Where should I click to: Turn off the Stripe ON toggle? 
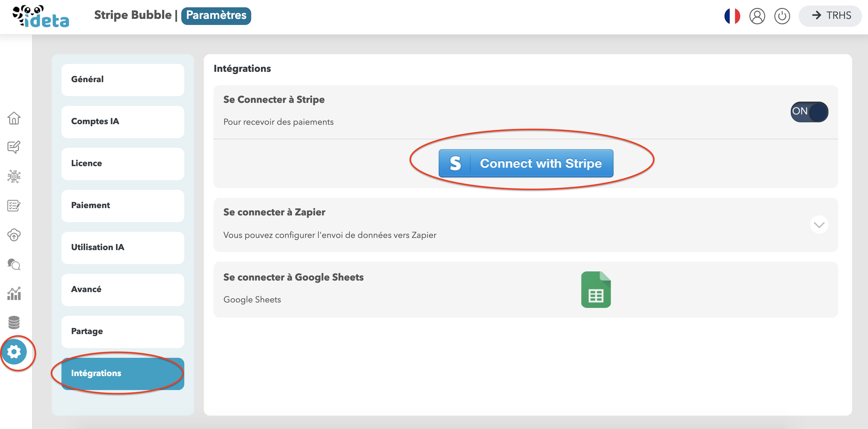coord(809,112)
